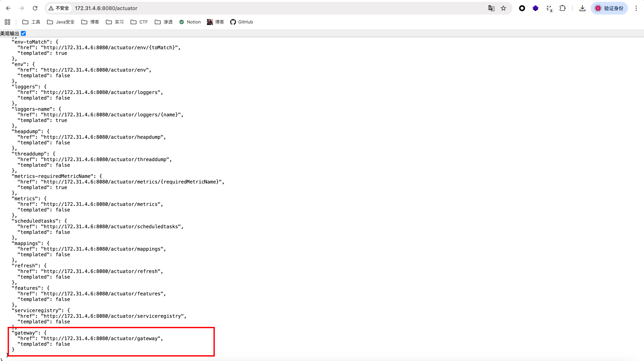Open the 工具 bookmark folder
The height and width of the screenshot is (361, 644).
pyautogui.click(x=31, y=22)
